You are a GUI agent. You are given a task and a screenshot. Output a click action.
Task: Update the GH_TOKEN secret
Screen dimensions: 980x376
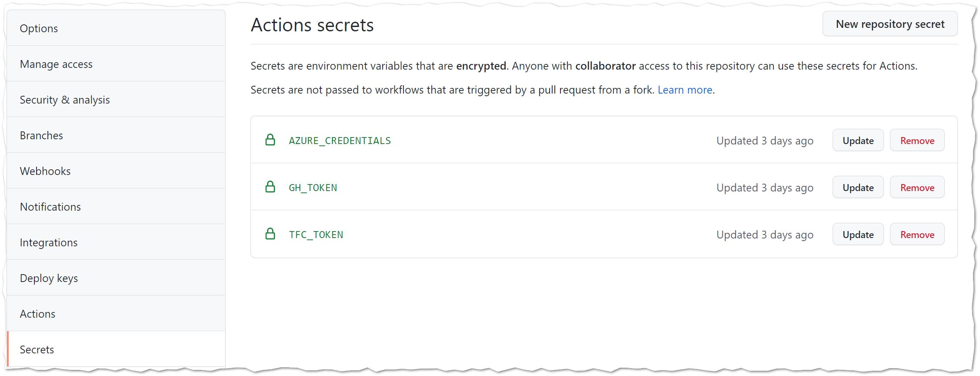click(858, 188)
